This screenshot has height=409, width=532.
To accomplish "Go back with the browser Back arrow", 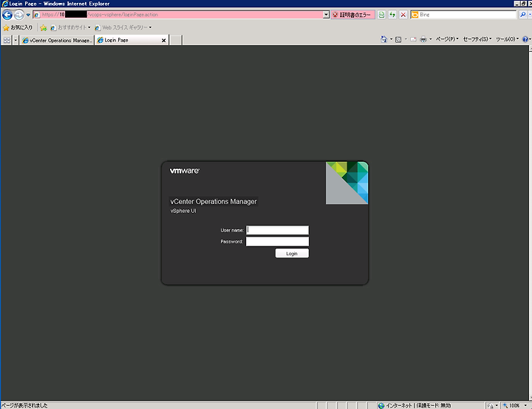I will click(x=7, y=15).
